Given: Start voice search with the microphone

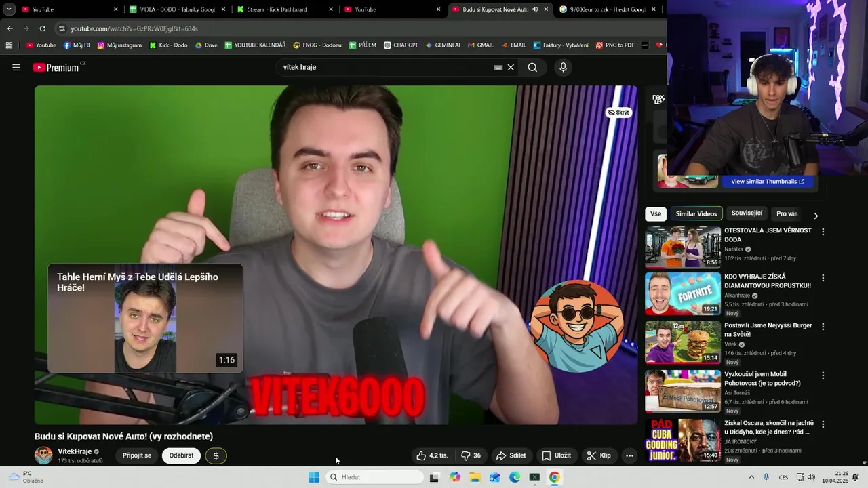Looking at the screenshot, I should pos(563,67).
